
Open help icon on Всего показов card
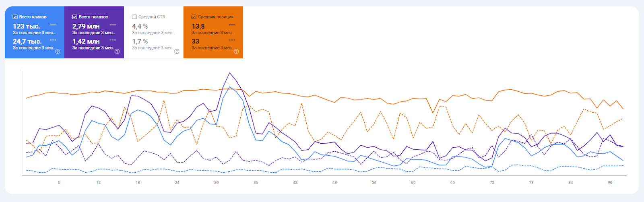pos(117,52)
